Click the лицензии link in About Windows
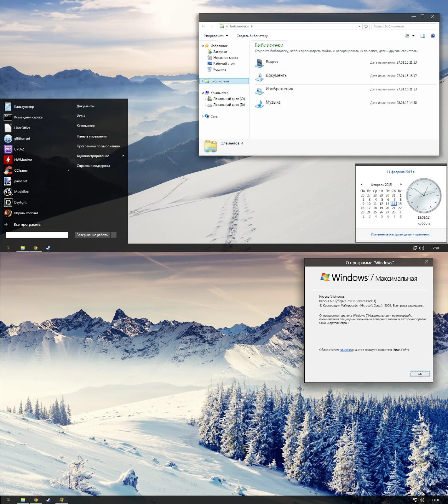The width and height of the screenshot is (448, 504). [x=346, y=350]
